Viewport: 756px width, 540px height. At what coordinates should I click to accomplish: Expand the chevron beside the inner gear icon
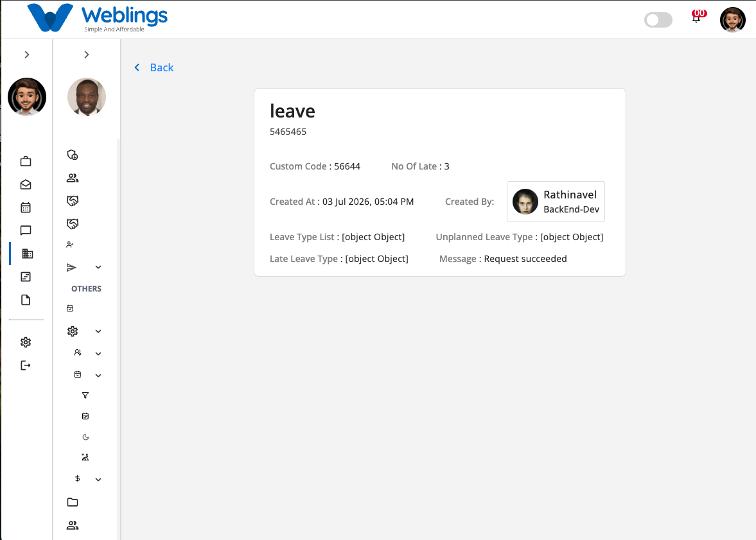98,331
